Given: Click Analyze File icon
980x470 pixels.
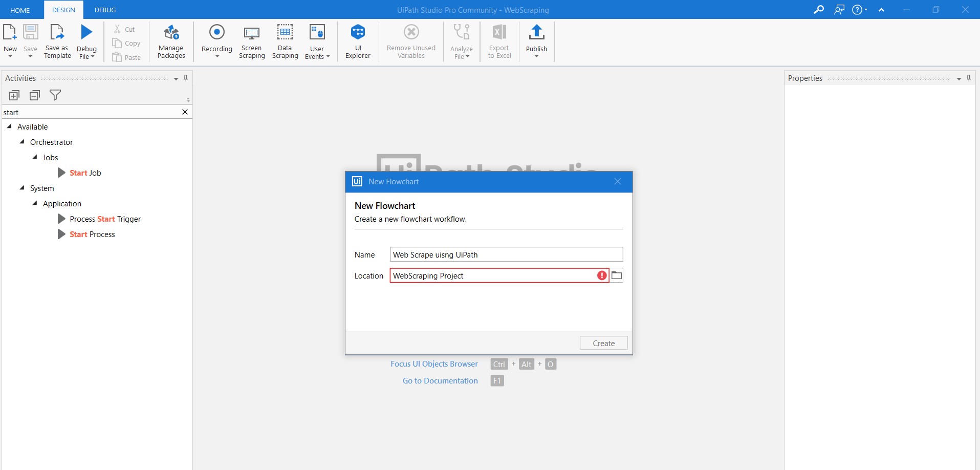Looking at the screenshot, I should pyautogui.click(x=462, y=32).
